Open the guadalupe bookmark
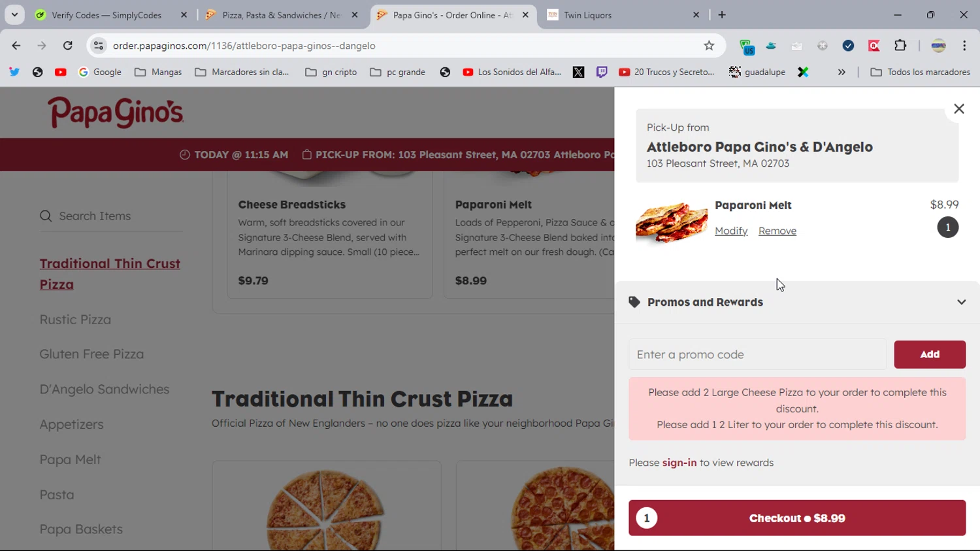Screen dimensions: 980x551 coord(757,72)
